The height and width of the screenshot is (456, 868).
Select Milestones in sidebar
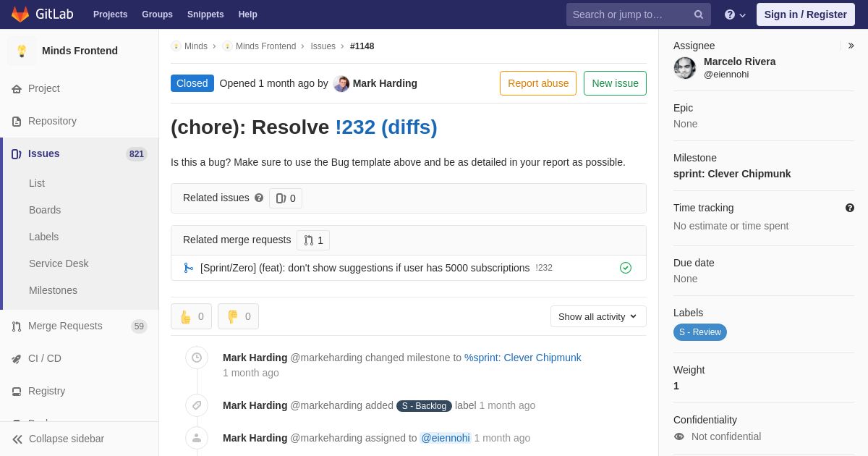click(x=53, y=290)
